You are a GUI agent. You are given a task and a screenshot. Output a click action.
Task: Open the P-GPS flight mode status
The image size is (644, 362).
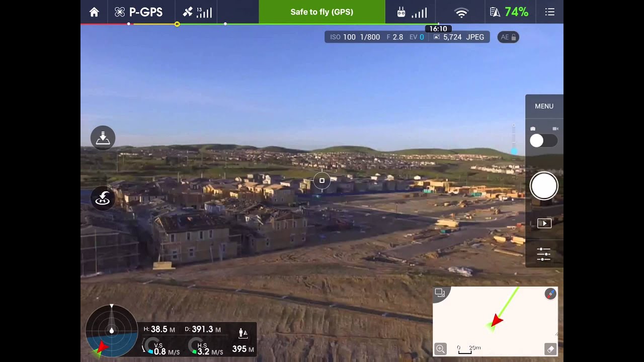tap(138, 12)
